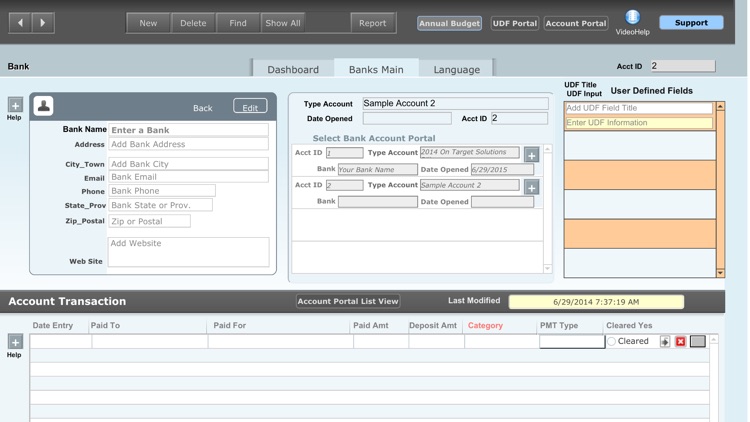Open VideoHelp from the blue globe icon
Image resolution: width=750 pixels, height=422 pixels.
click(x=632, y=17)
